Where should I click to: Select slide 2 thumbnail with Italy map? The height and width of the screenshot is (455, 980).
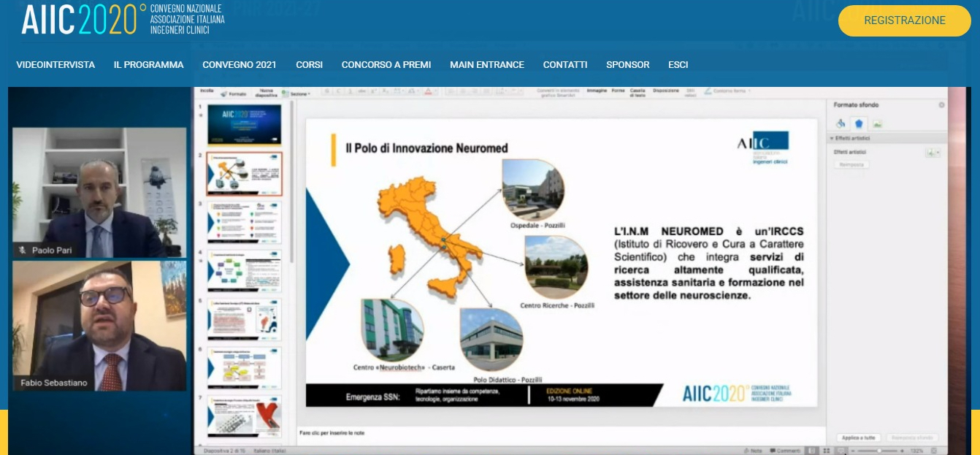click(244, 174)
